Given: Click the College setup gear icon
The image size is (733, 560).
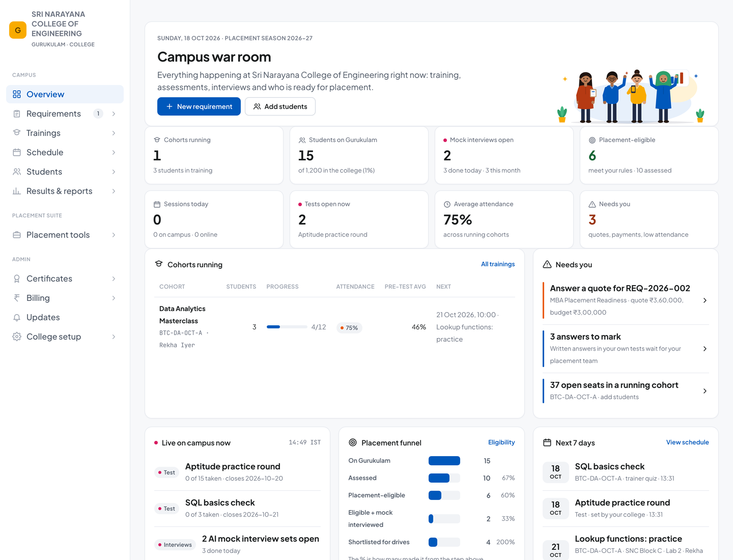Looking at the screenshot, I should (17, 337).
